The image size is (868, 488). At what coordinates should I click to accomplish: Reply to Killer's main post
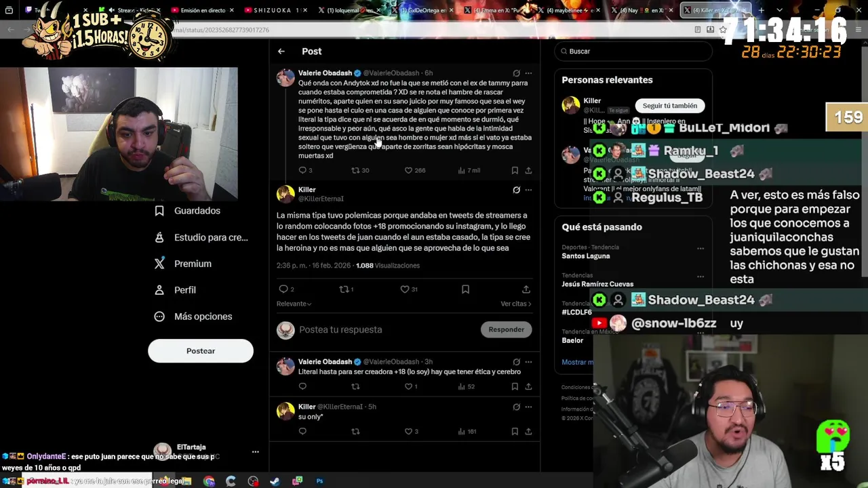[x=286, y=289]
